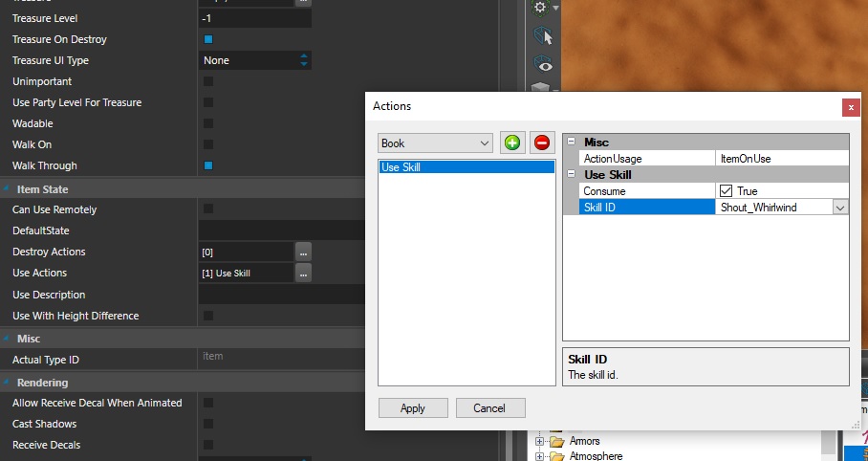Click the DefaultState input field
This screenshot has height=461, width=868.
(281, 230)
